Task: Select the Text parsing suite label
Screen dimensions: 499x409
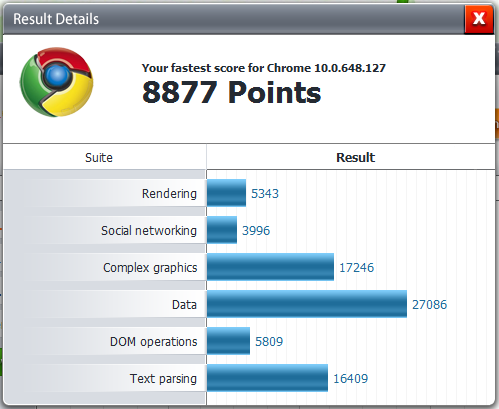Action: [x=163, y=379]
